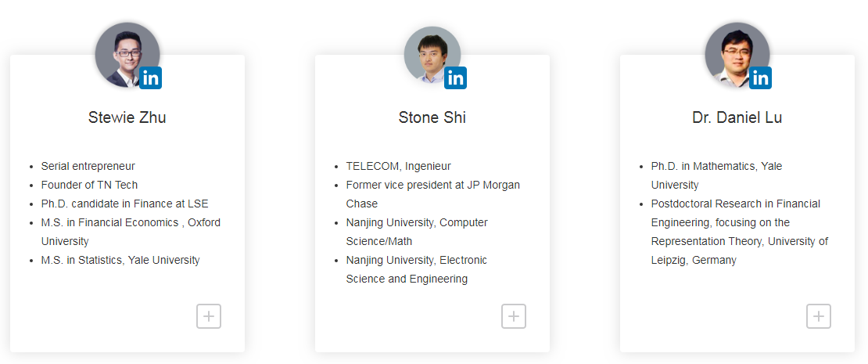Open Dr. Daniel Lu's LinkedIn icon
The image size is (868, 364).
(760, 77)
